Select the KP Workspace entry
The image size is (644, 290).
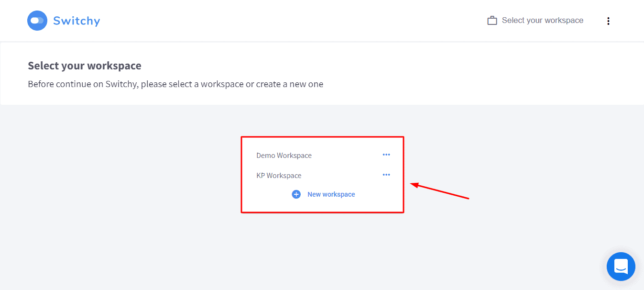click(x=279, y=176)
